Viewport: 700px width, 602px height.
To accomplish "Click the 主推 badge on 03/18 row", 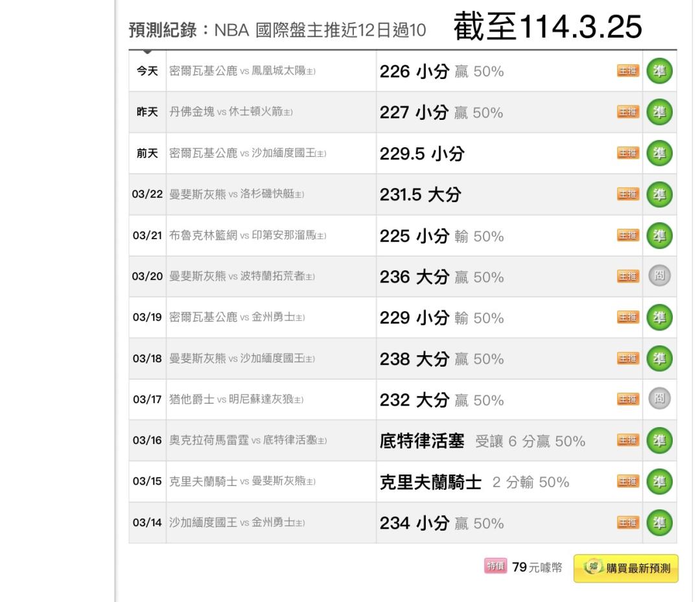I will pyautogui.click(x=626, y=359).
